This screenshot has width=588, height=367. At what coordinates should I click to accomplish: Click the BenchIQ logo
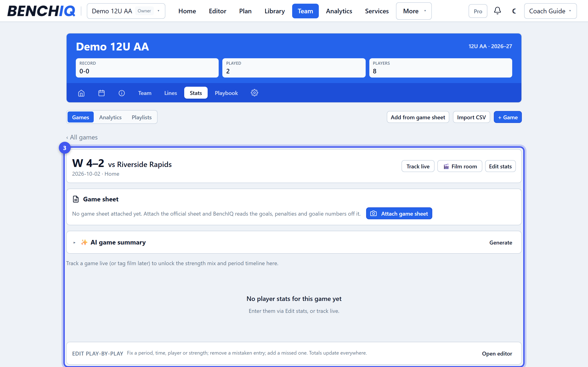pyautogui.click(x=41, y=11)
